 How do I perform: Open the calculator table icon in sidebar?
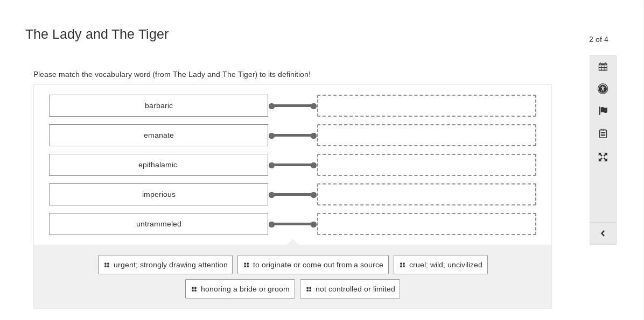(603, 67)
